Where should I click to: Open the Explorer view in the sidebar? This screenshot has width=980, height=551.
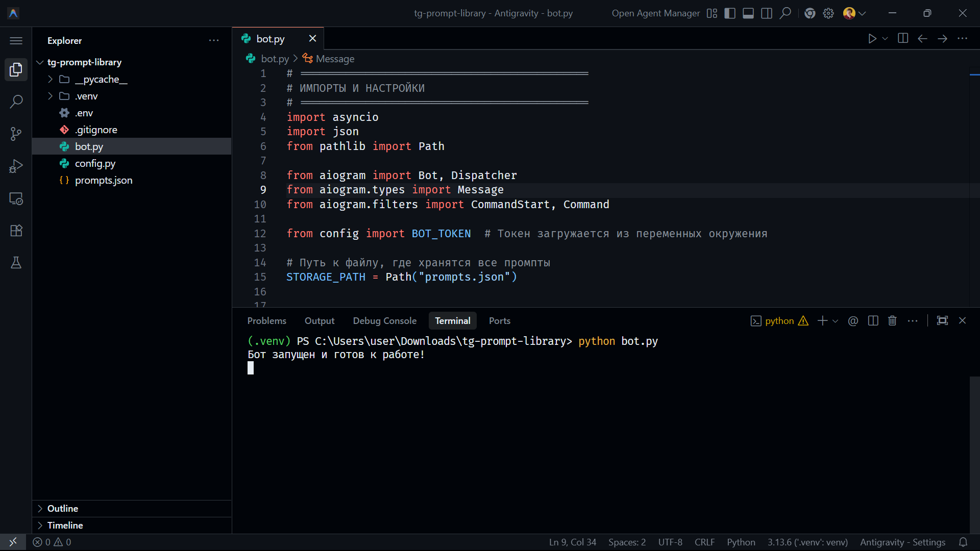pos(16,69)
